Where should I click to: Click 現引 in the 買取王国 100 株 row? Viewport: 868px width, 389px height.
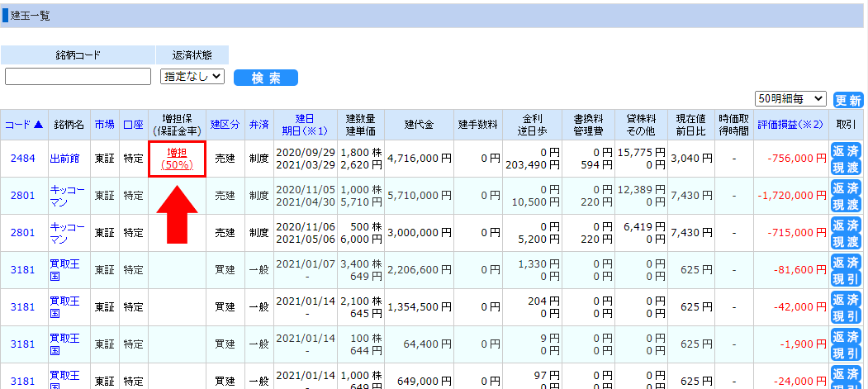pos(847,353)
